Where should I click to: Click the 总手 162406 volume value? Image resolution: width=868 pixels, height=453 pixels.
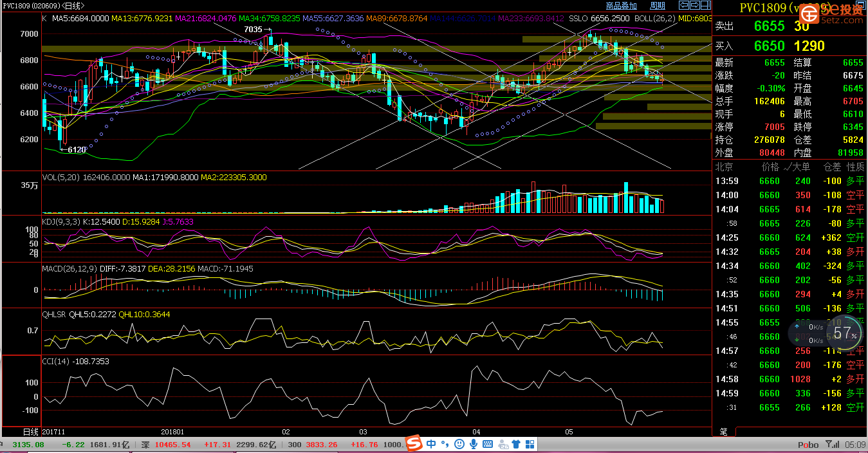click(769, 101)
